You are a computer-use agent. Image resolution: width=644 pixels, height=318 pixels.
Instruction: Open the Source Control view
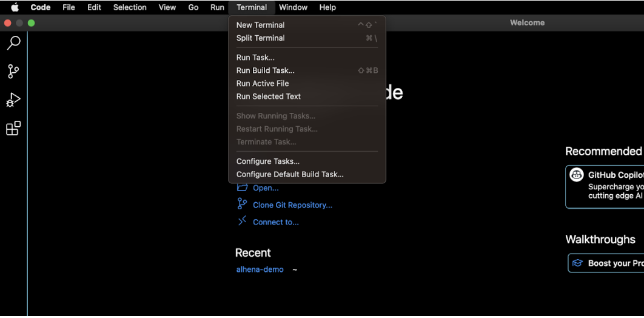click(x=13, y=72)
